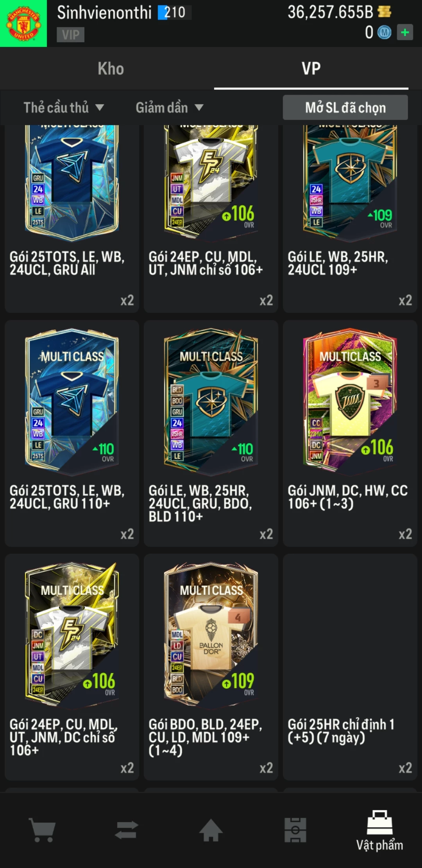422x868 pixels.
Task: Select Gói 24EP, CU, MDL, UT, JNM, DC pack
Action: (72, 667)
